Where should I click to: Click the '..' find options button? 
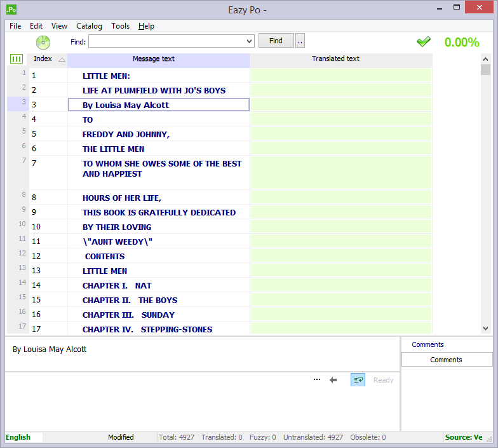300,41
